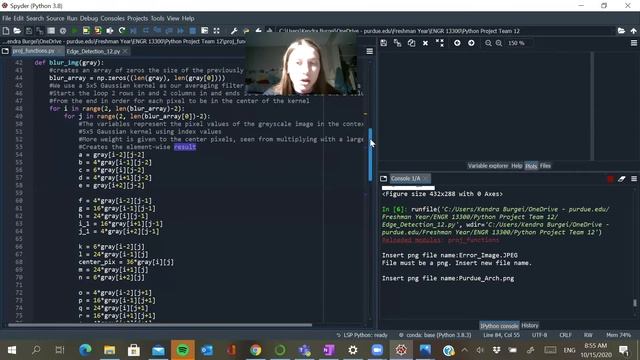Save all plots in Plots pane

click(397, 43)
